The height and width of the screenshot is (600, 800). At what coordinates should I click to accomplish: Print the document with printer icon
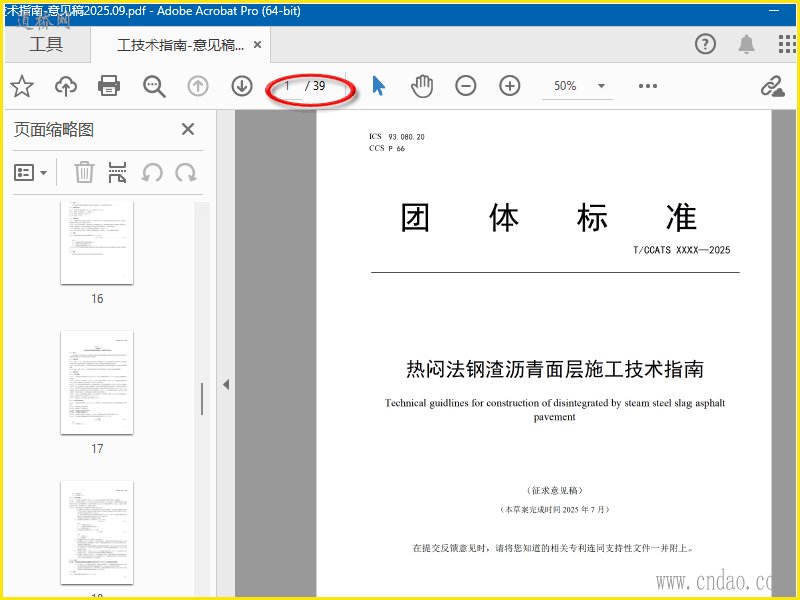click(109, 86)
